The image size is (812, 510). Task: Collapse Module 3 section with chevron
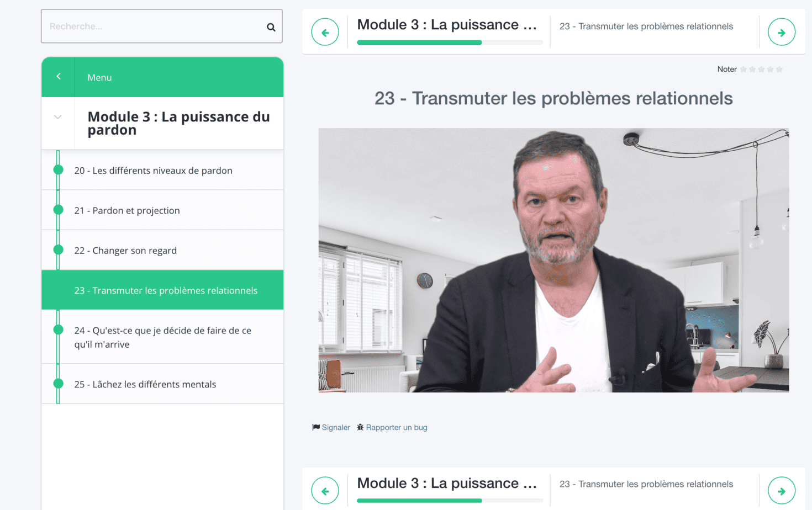58,117
